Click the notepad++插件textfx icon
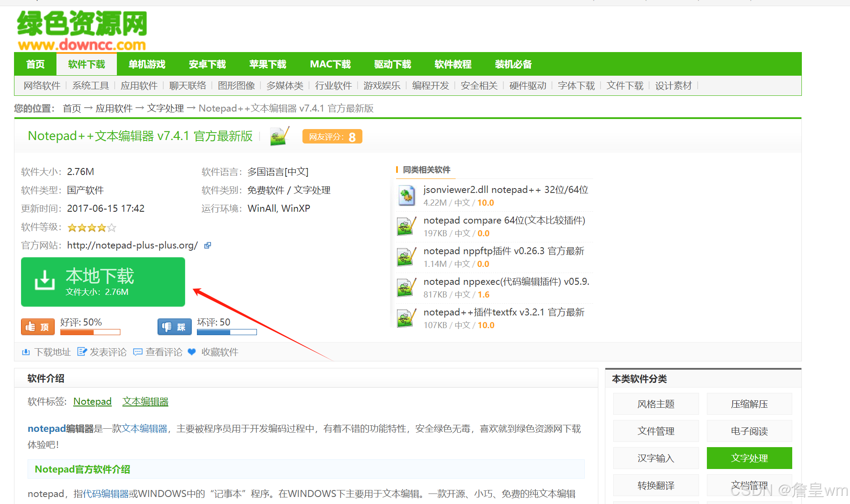Viewport: 850px width, 504px height. [407, 318]
